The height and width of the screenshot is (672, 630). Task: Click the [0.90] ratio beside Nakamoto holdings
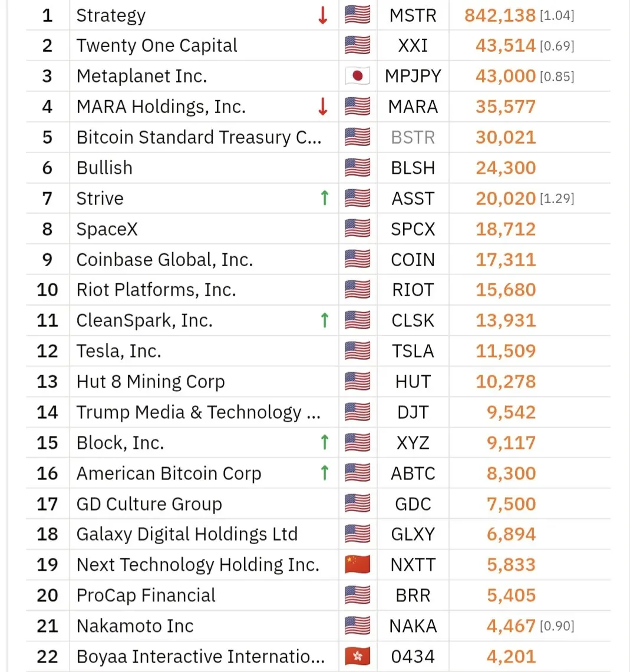557,626
